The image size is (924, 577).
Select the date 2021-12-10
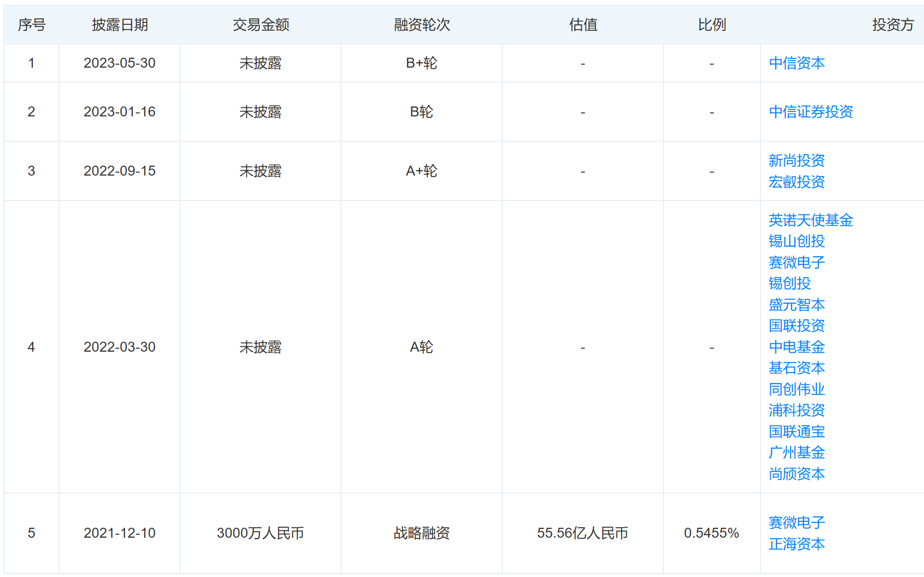[119, 533]
